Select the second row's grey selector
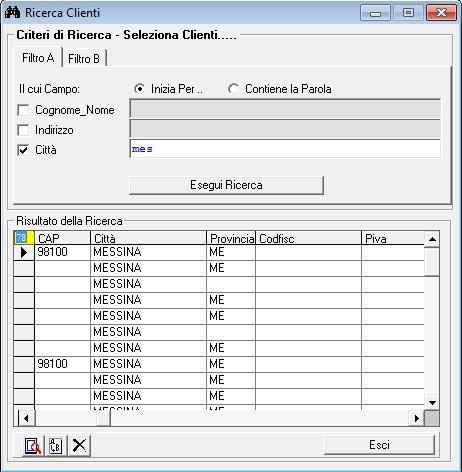This screenshot has height=472, width=462. [24, 268]
